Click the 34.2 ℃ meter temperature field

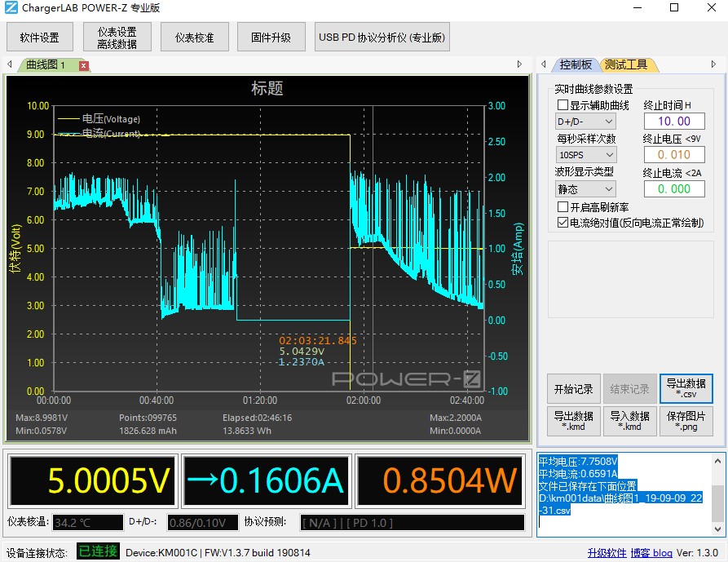tap(88, 523)
